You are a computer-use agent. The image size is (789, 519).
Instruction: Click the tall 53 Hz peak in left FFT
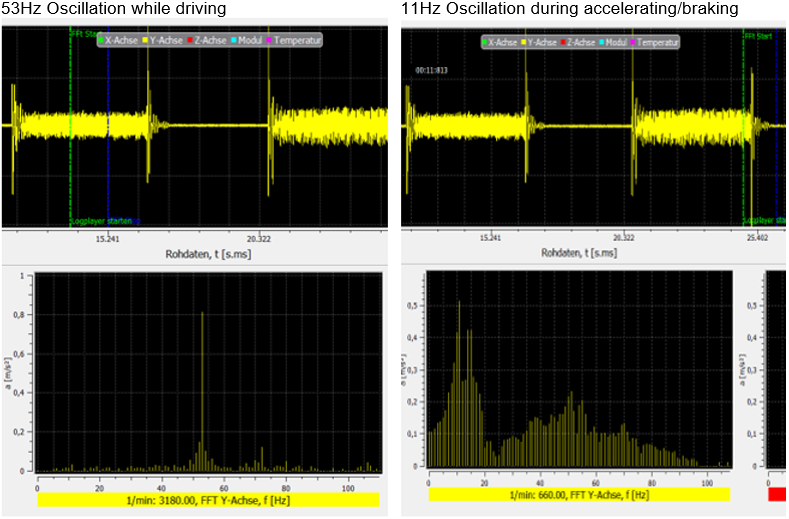click(x=202, y=392)
